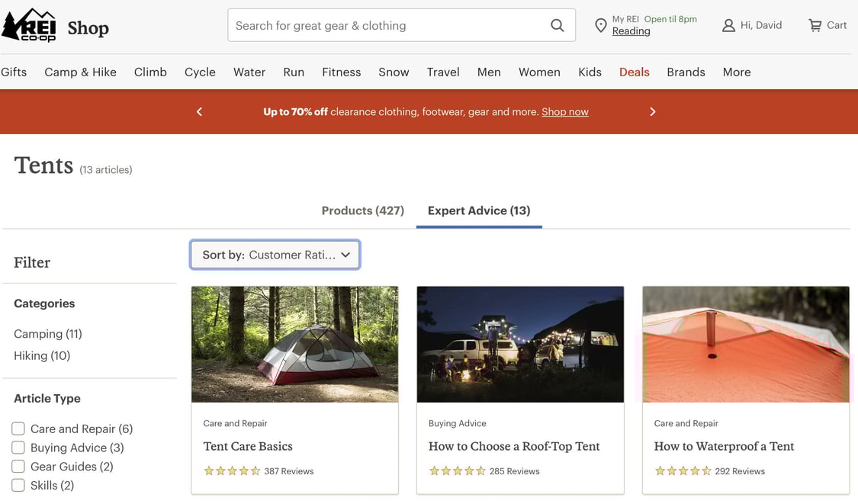Expand the More navigation menu

click(736, 72)
